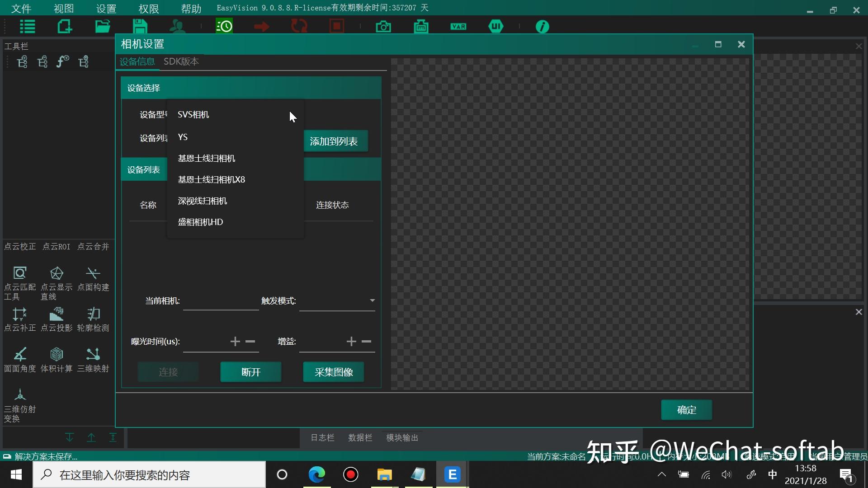
Task: Click the 添加到列表 button
Action: pyautogui.click(x=335, y=141)
